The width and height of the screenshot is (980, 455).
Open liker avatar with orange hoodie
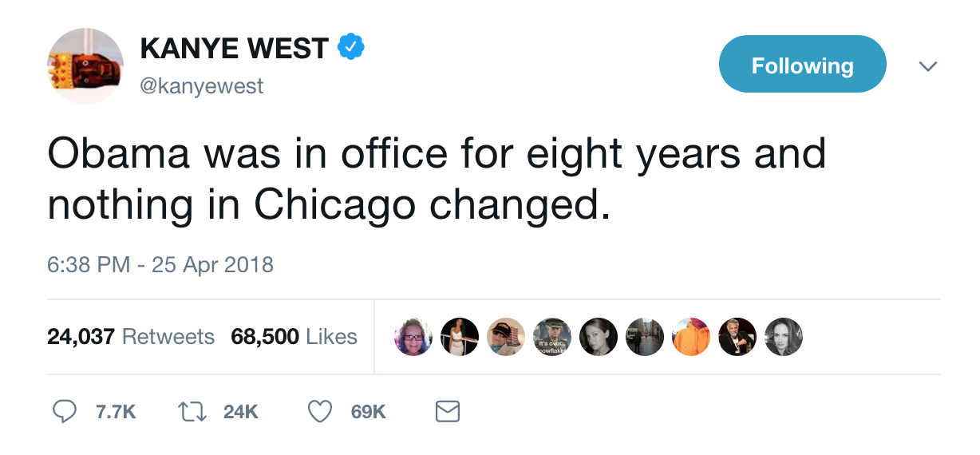(691, 337)
